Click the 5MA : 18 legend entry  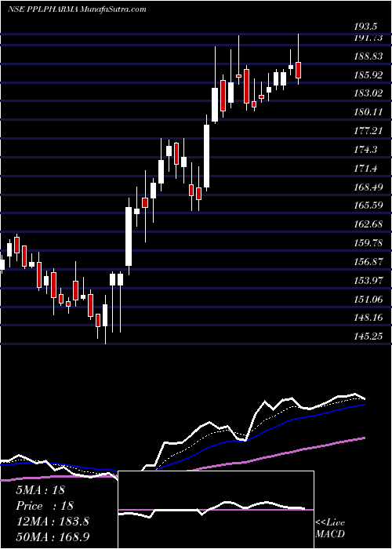tap(40, 490)
